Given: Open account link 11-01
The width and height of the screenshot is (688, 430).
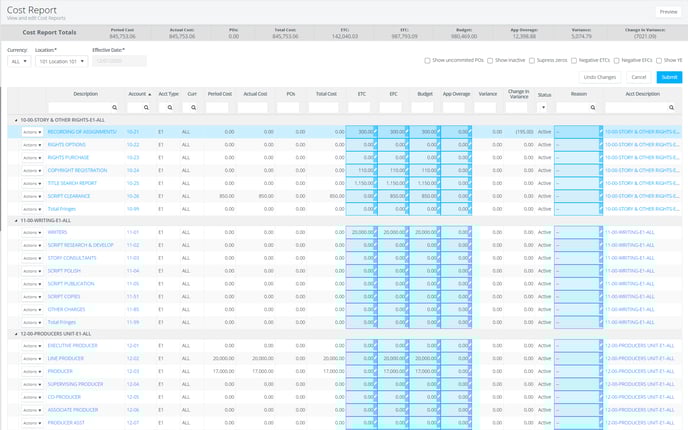Looking at the screenshot, I should coord(133,232).
